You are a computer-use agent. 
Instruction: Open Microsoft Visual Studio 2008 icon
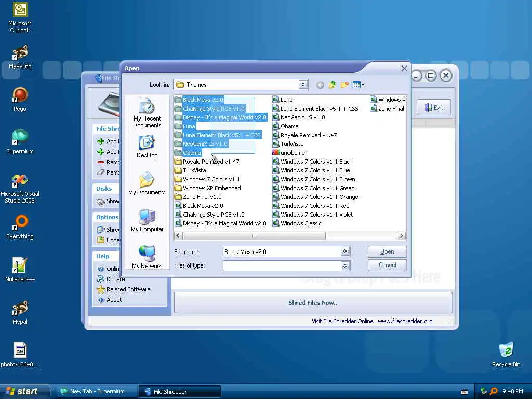pyautogui.click(x=20, y=188)
